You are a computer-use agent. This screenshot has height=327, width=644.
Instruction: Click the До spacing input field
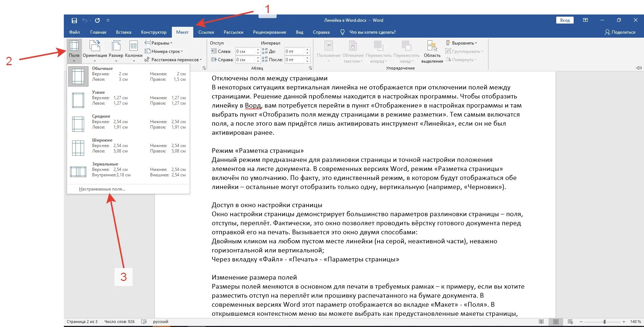pyautogui.click(x=294, y=51)
